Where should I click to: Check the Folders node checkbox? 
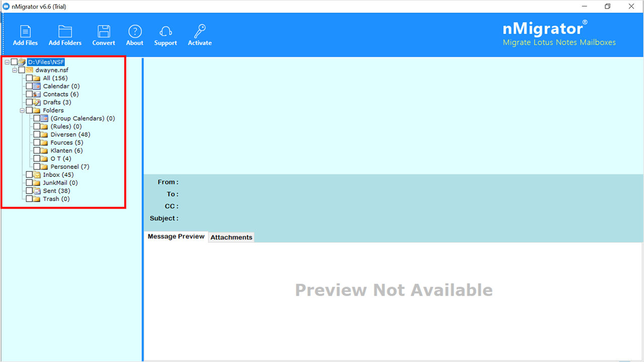[x=29, y=110]
